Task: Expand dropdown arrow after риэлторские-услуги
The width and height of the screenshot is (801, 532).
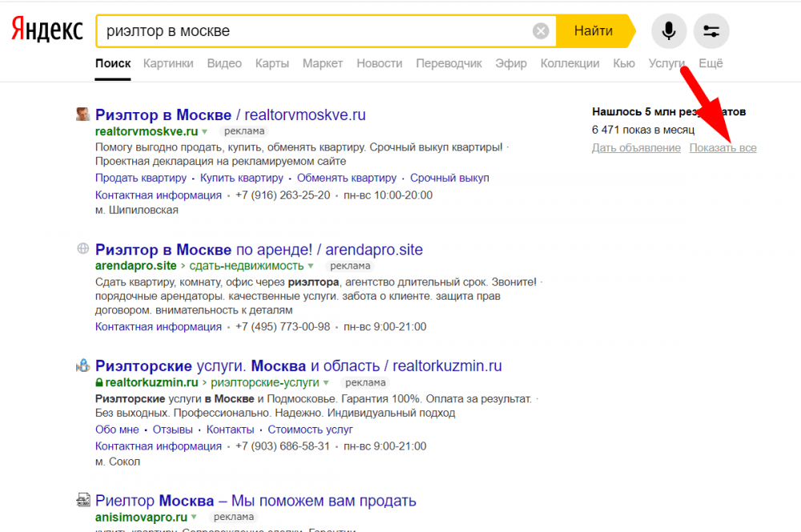Action: click(326, 383)
